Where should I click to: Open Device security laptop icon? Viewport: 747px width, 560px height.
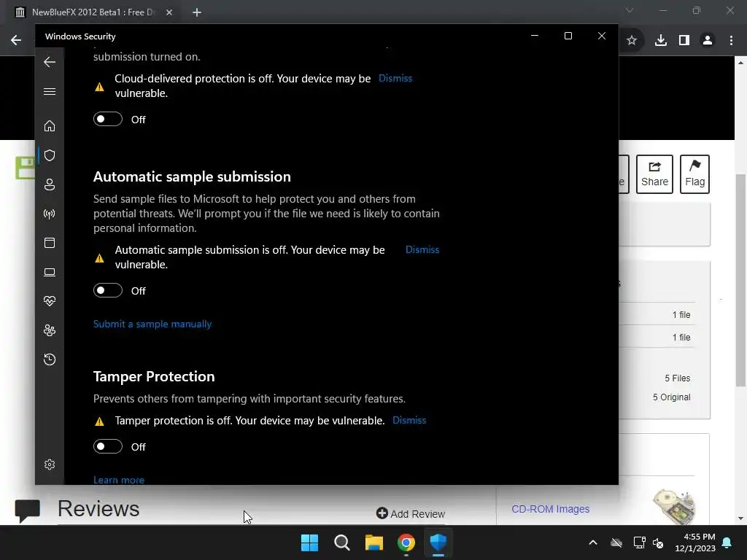click(x=50, y=272)
